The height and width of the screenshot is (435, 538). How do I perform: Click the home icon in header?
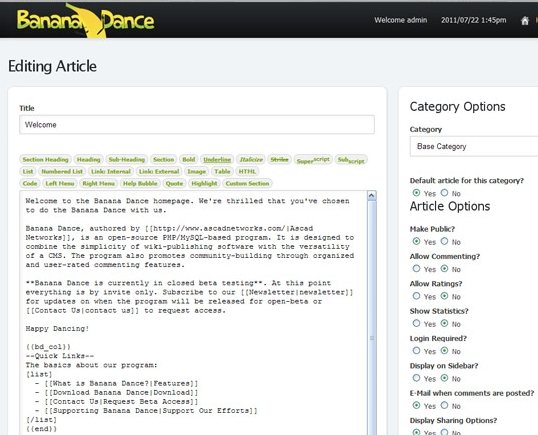coord(525,21)
